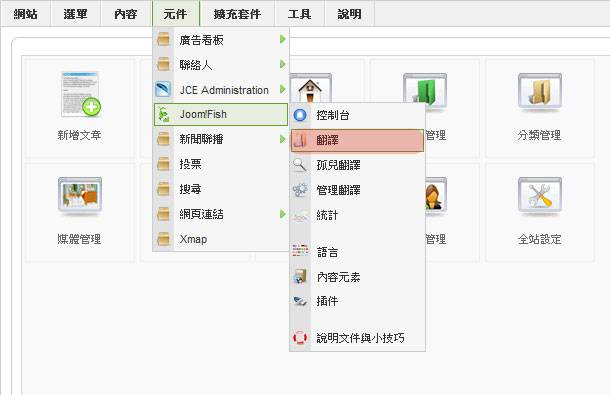The height and width of the screenshot is (395, 610).
Task: Select JCE Administration menu entry
Action: [221, 90]
